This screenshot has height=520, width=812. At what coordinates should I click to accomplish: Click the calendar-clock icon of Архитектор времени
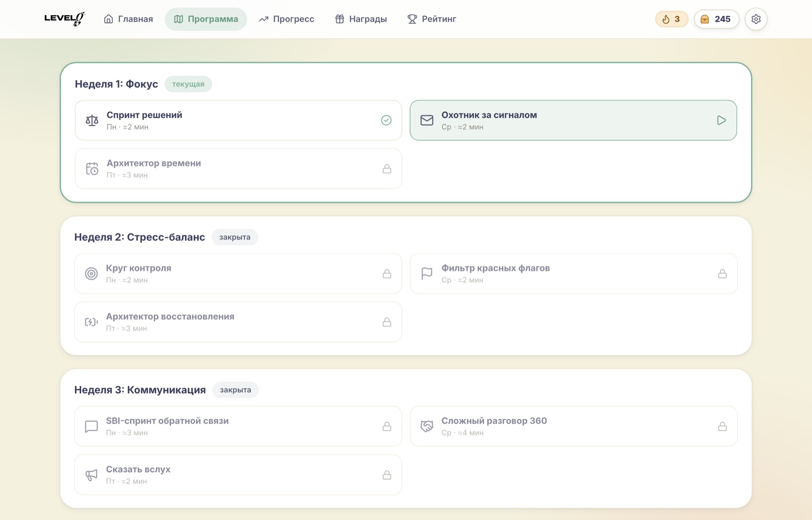(92, 169)
